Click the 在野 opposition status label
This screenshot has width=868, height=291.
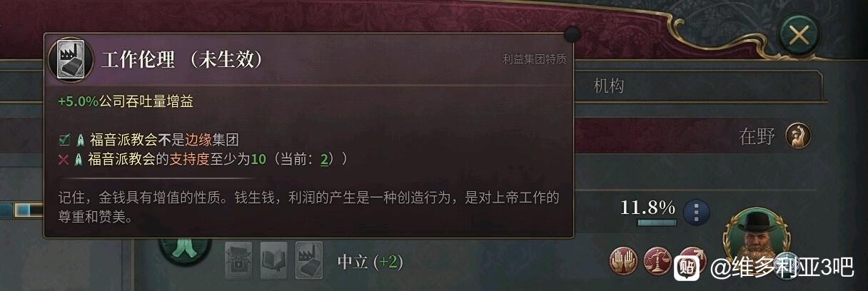pyautogui.click(x=757, y=137)
